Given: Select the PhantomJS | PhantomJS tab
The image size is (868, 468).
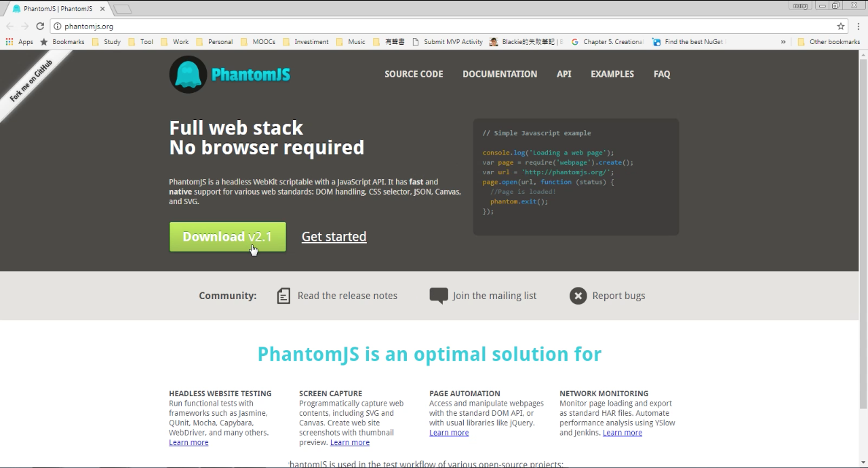Looking at the screenshot, I should click(58, 9).
